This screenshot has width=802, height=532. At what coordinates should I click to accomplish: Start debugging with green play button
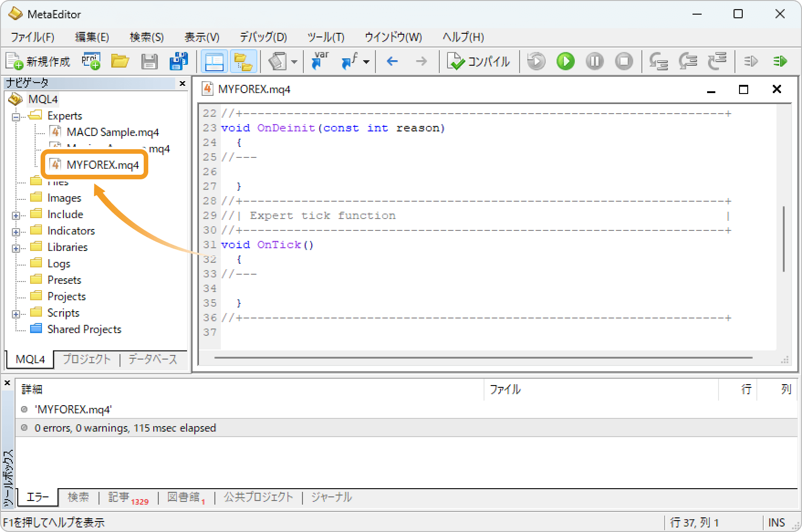click(x=565, y=61)
